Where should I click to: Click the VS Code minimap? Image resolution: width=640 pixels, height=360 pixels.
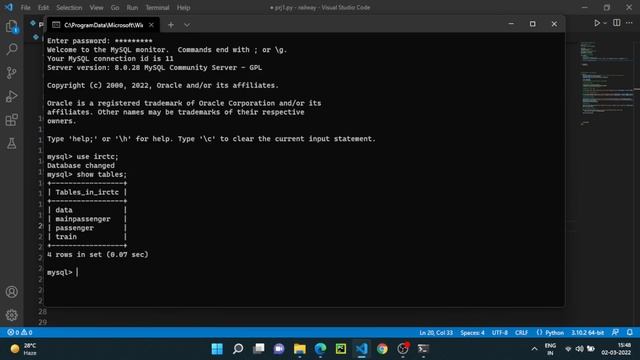[608, 83]
